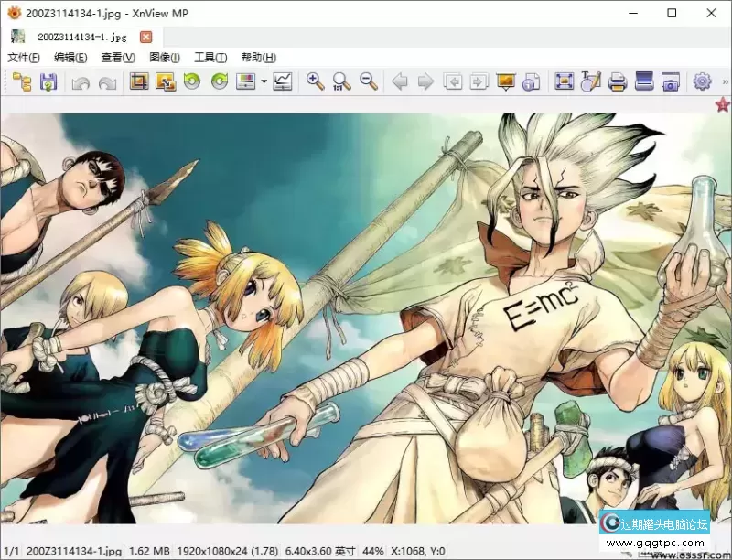Open the 图像 menu
Viewport: 732px width, 560px height.
(163, 57)
